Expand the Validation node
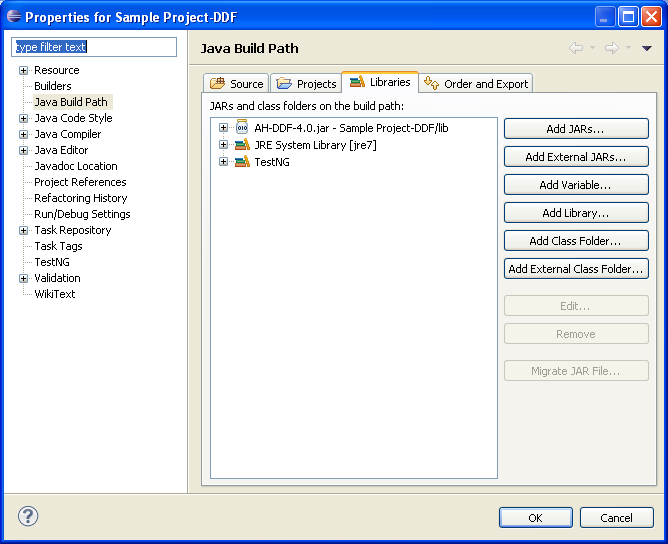 pos(23,279)
